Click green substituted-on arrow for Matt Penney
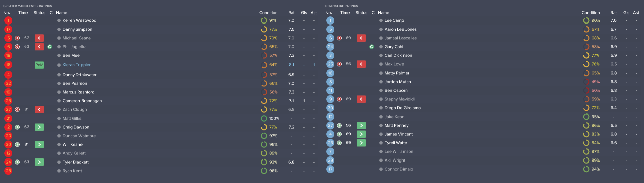644x183 pixels. coord(361,125)
